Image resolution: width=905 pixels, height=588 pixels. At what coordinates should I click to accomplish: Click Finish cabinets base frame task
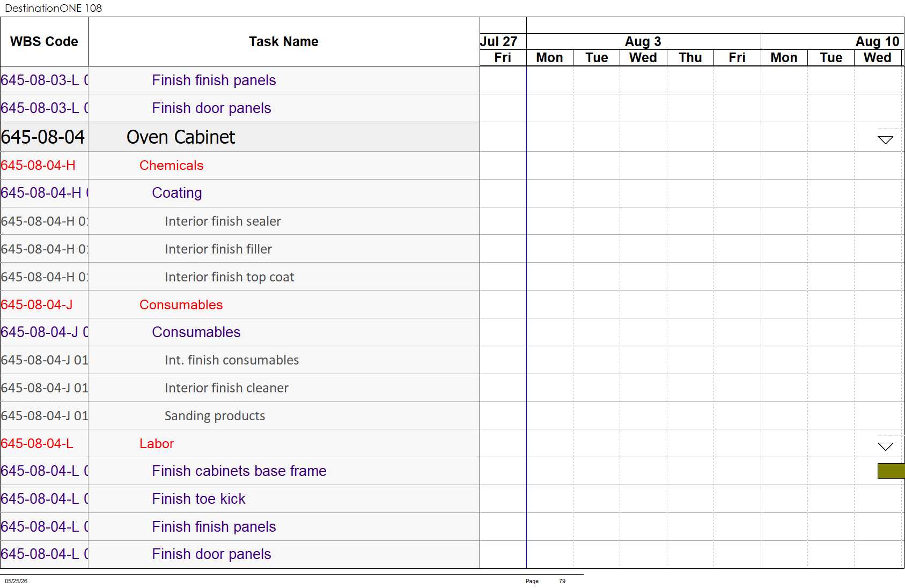[239, 471]
